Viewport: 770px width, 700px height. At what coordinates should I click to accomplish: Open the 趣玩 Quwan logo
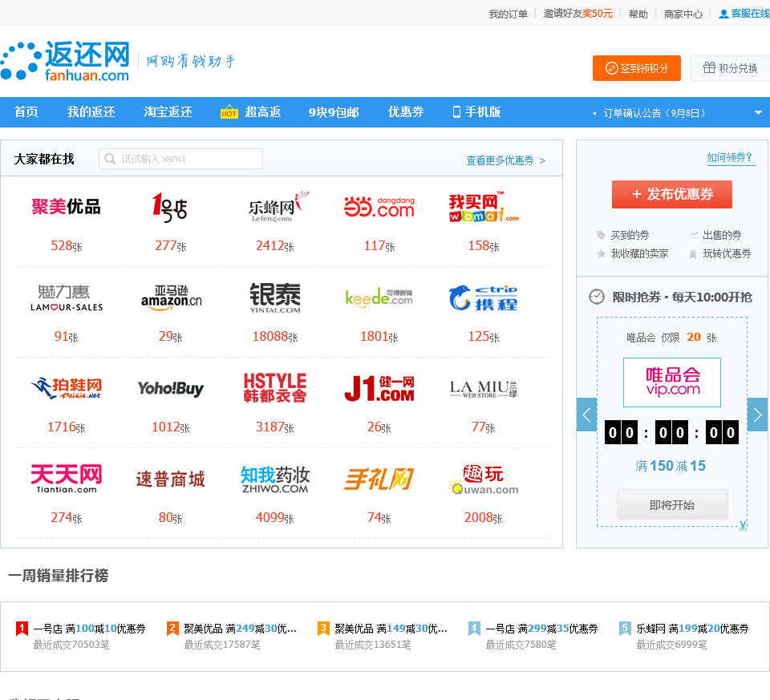pos(483,479)
